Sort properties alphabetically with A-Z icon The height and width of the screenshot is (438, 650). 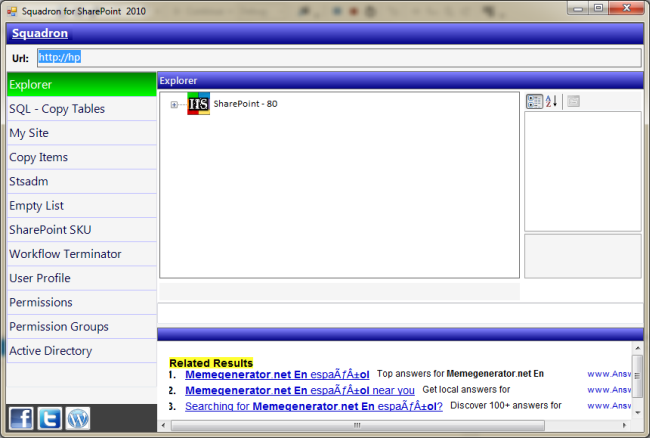552,101
